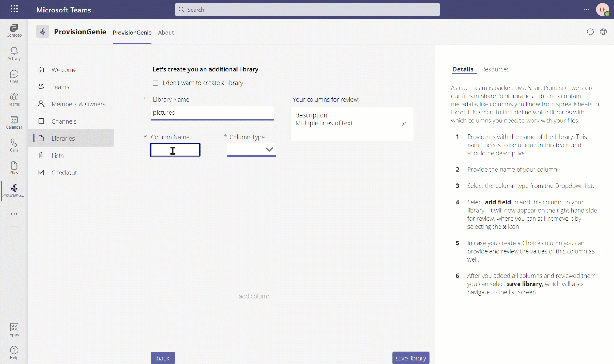
Task: Click 'Your columns for review:' label
Action: 326,99
